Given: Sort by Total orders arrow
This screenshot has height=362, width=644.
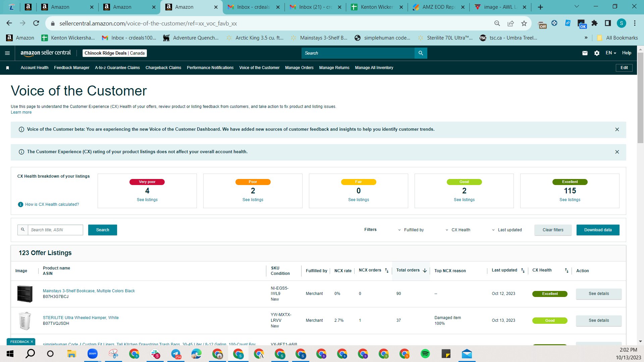Looking at the screenshot, I should tap(425, 270).
